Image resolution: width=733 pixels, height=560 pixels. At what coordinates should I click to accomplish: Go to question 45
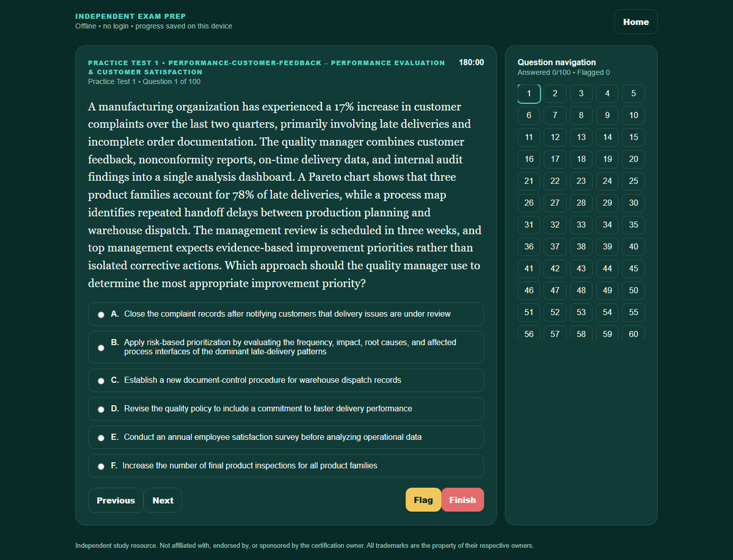pyautogui.click(x=633, y=269)
